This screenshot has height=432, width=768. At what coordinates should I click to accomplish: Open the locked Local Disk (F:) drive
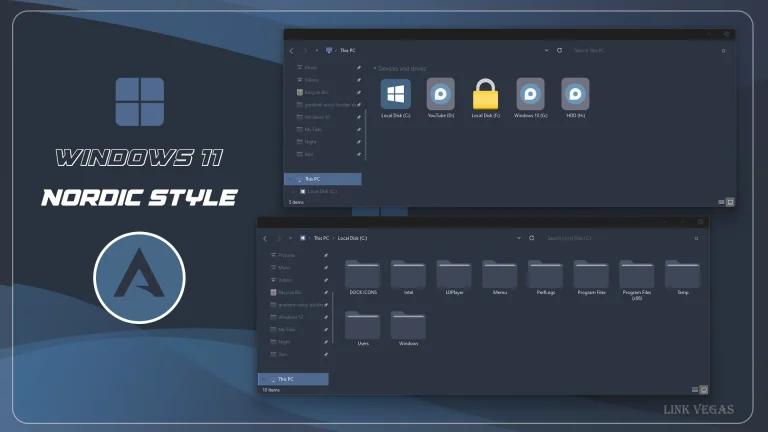[x=485, y=98]
